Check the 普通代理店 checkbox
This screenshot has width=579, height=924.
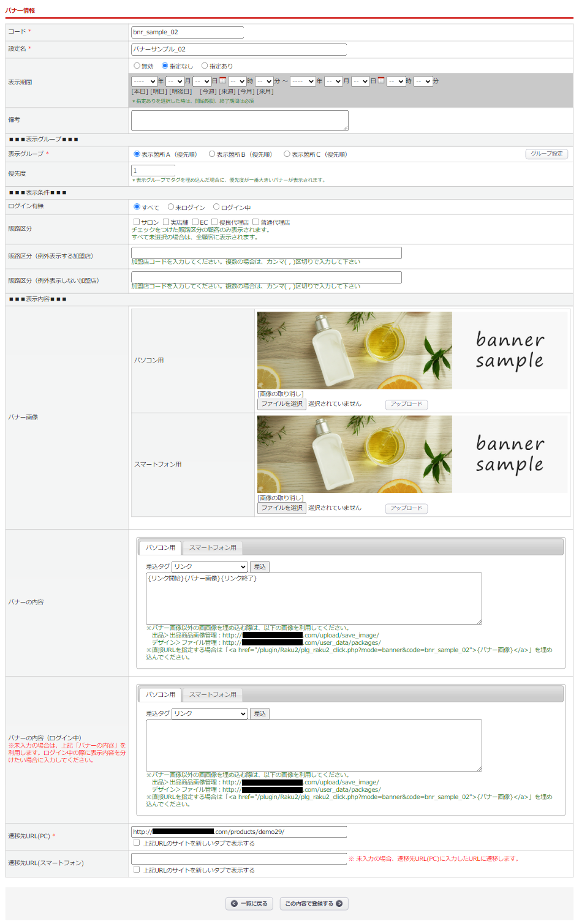click(x=255, y=222)
